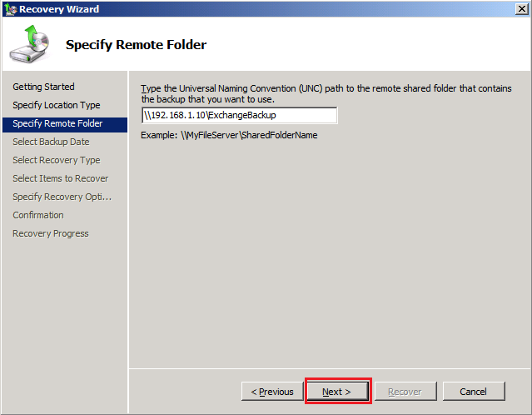The image size is (532, 415).
Task: Click inside the UNC path text field
Action: [239, 115]
